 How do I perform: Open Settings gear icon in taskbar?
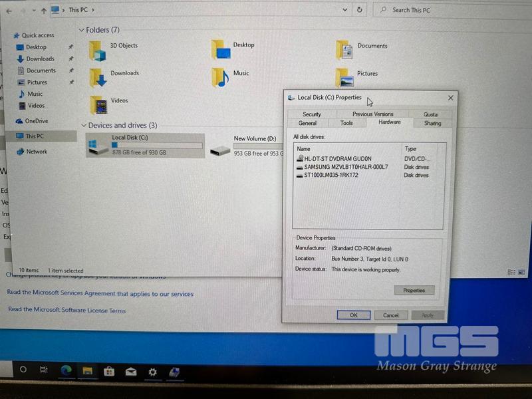pos(152,371)
